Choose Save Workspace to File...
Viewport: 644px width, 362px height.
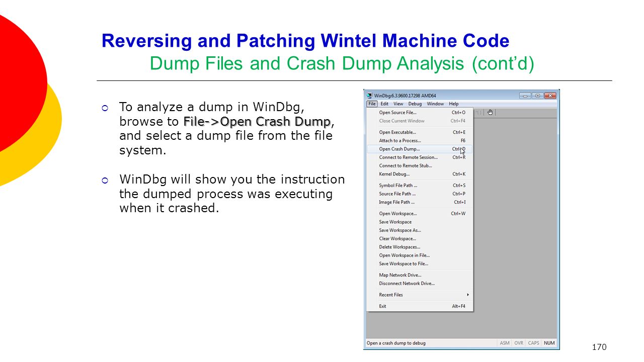pyautogui.click(x=420, y=263)
